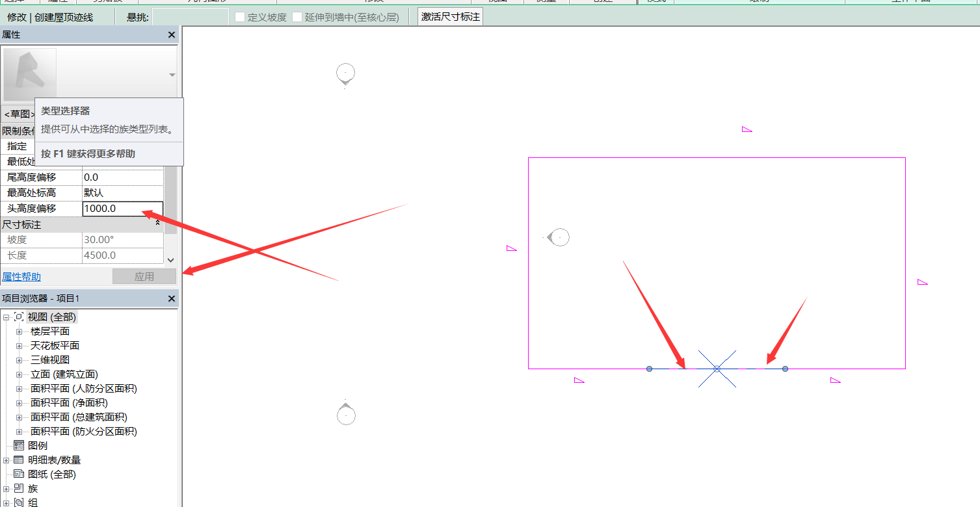This screenshot has height=507, width=980.
Task: Click the 图纸 (全部) sheets icon
Action: pyautogui.click(x=19, y=474)
